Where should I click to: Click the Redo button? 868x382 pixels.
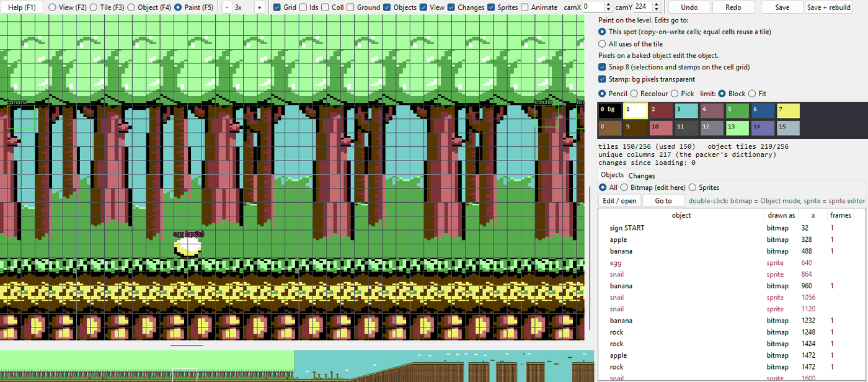(x=733, y=7)
